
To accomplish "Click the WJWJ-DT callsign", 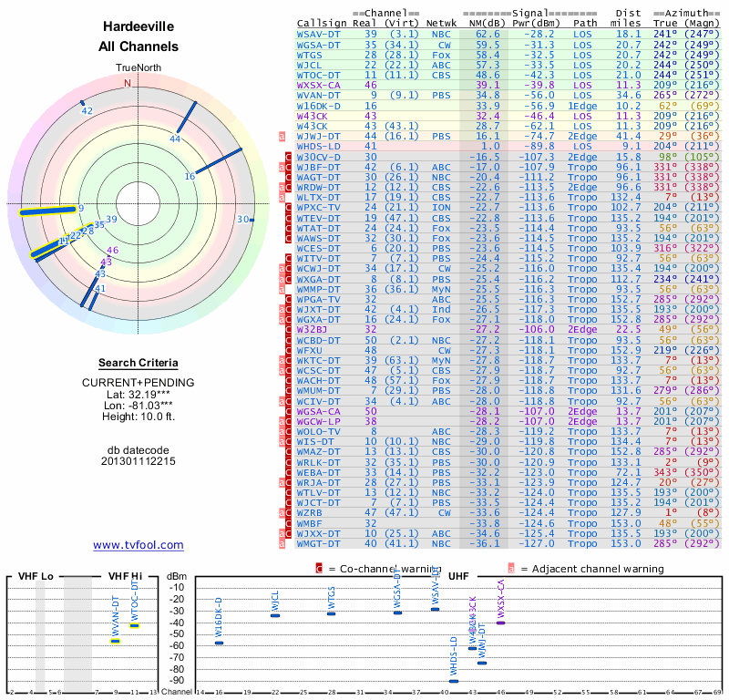I will (318, 137).
